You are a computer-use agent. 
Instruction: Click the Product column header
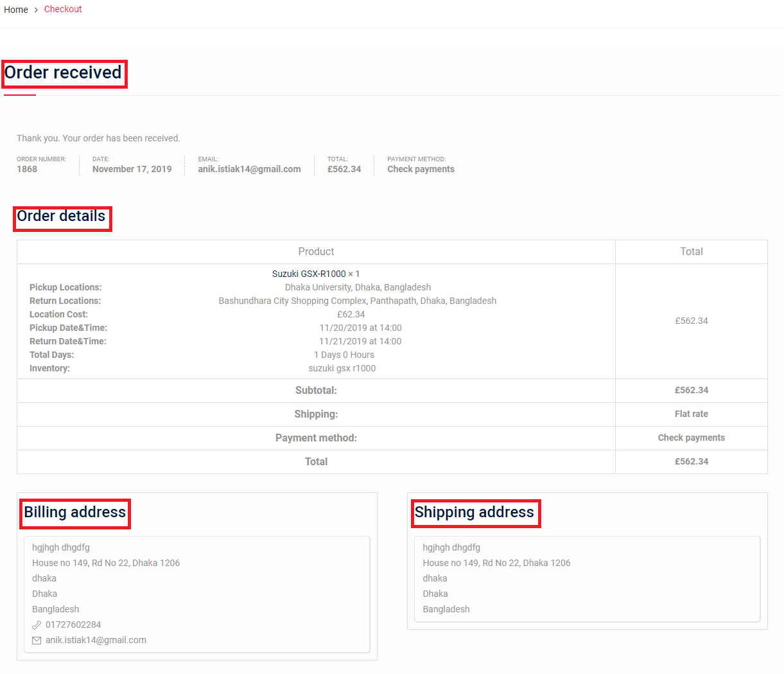(x=316, y=252)
